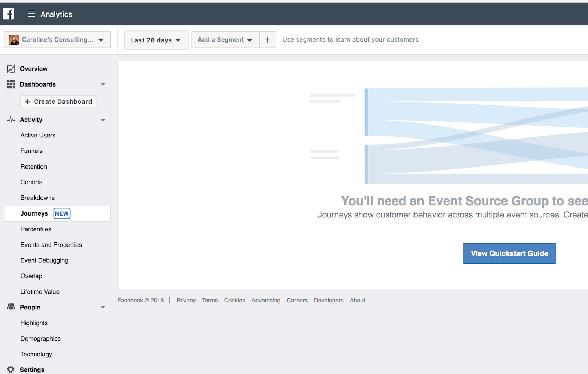588x374 pixels.
Task: Click the Facebook © 2018 footer text
Action: [141, 301]
